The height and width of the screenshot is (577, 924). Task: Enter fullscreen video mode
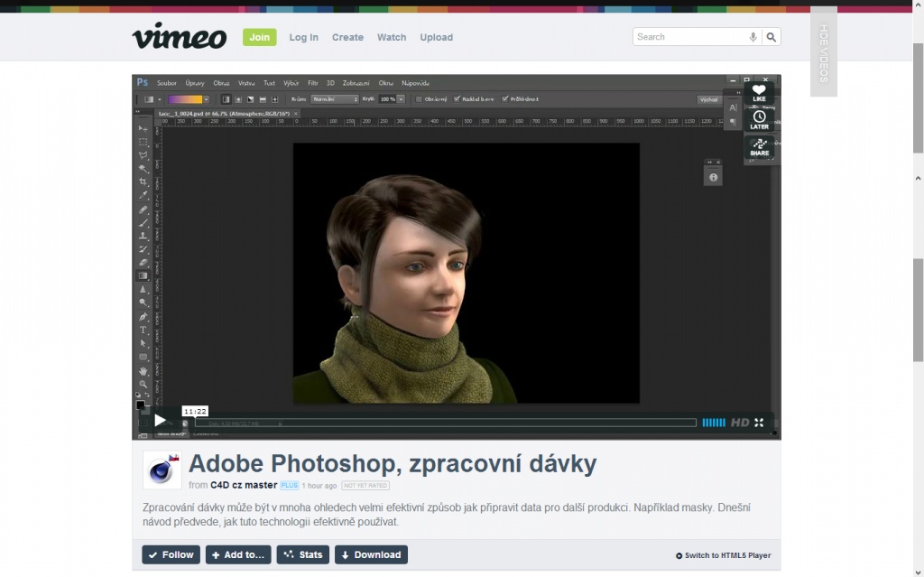point(759,423)
